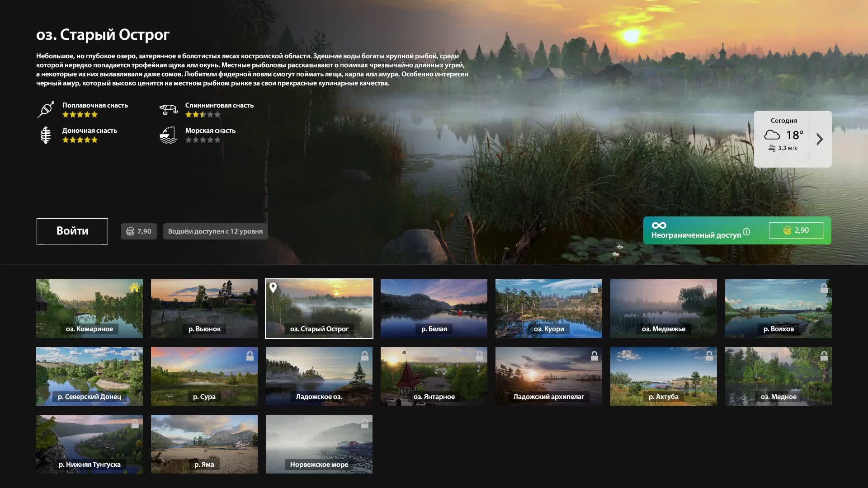Screen dimensions: 868x488
Task: Select the Норвежское море thumbnail
Action: [319, 444]
